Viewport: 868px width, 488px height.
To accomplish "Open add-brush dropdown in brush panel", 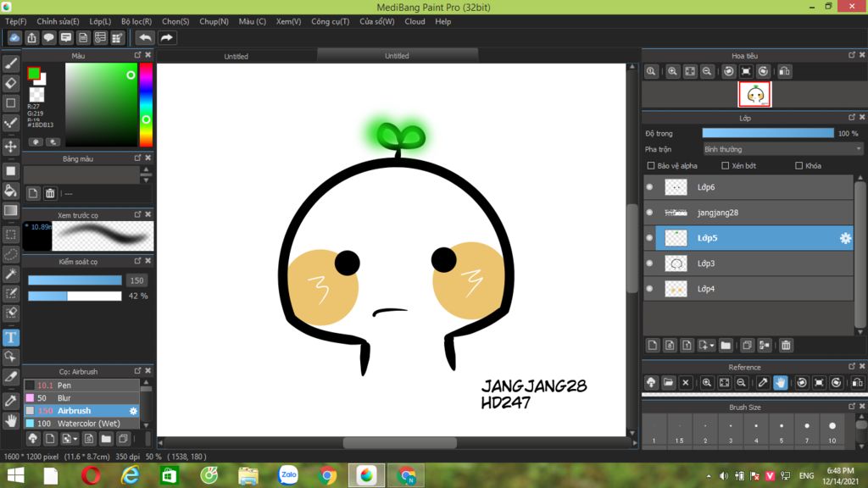I will click(75, 439).
